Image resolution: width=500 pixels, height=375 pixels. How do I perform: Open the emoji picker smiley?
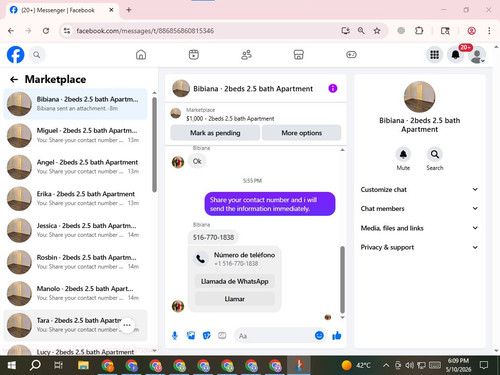[319, 335]
